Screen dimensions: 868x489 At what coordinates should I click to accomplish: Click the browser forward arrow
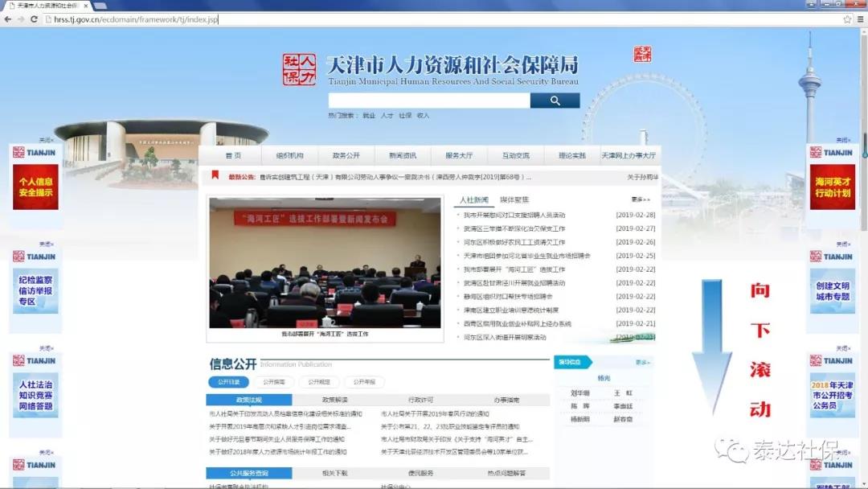pos(20,19)
